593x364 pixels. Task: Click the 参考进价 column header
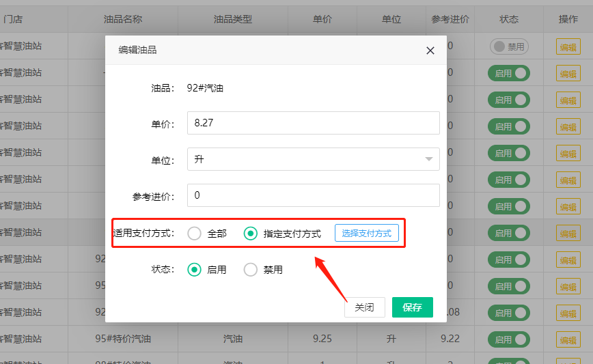(450, 19)
